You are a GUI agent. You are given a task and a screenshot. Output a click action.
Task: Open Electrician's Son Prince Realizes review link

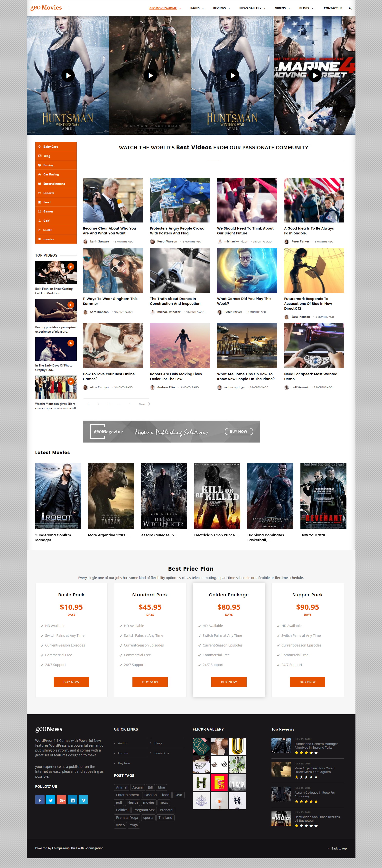point(317,819)
